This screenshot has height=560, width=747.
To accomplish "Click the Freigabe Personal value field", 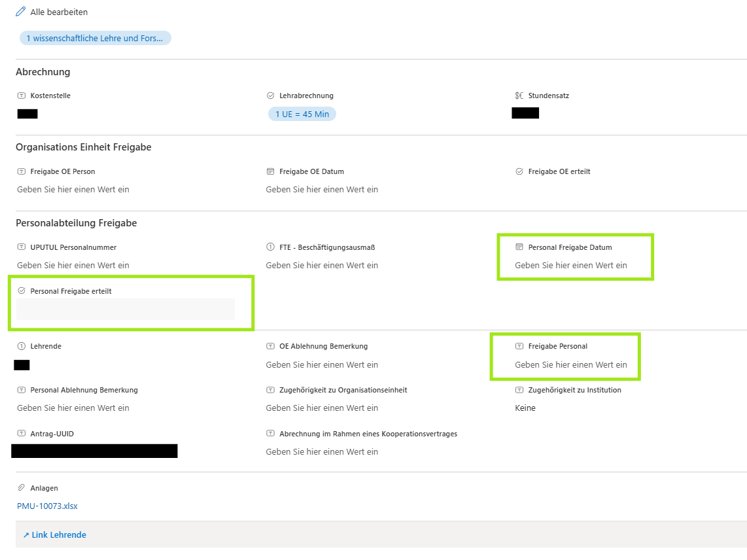I will pos(571,364).
